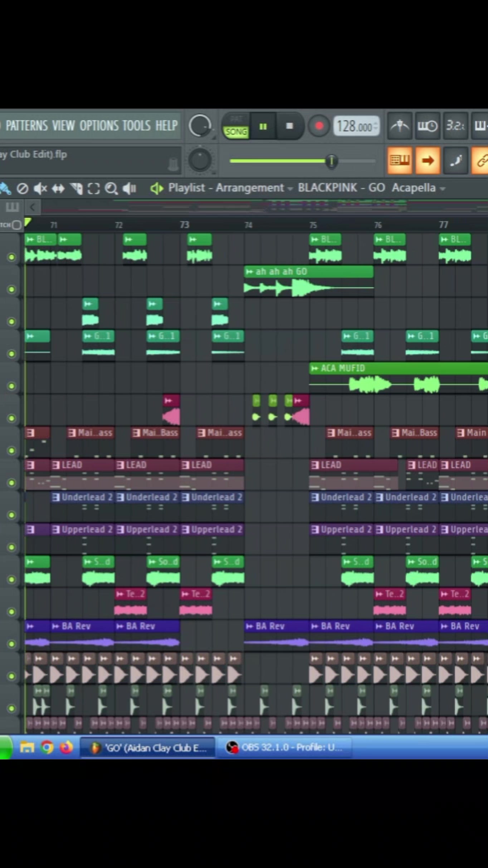Switch to the 'GO' (Aidan Clay Club E... taskbar window
This screenshot has height=868, width=488.
(x=147, y=748)
